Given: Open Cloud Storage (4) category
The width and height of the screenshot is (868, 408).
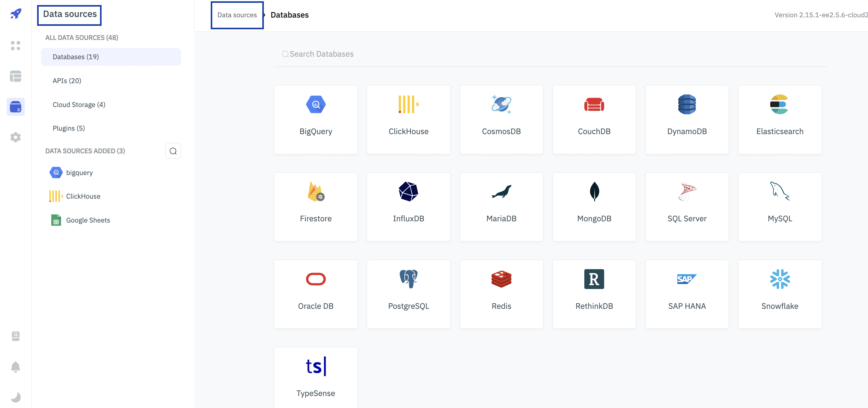Looking at the screenshot, I should (x=111, y=105).
